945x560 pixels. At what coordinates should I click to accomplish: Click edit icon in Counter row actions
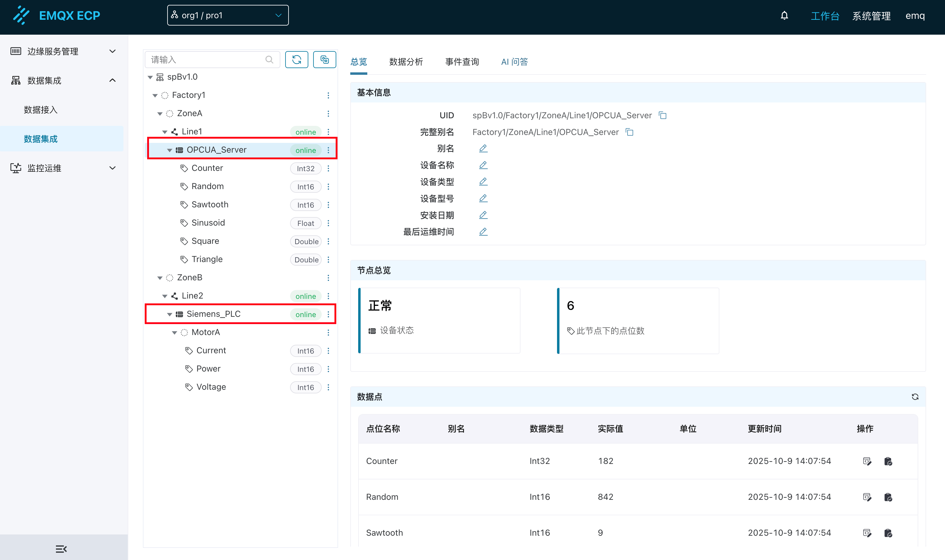click(x=867, y=461)
